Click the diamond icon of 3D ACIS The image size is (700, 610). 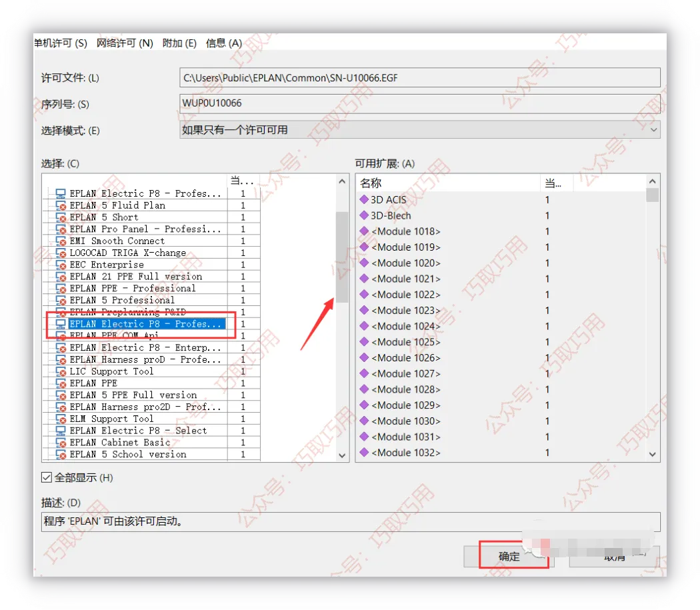click(364, 199)
